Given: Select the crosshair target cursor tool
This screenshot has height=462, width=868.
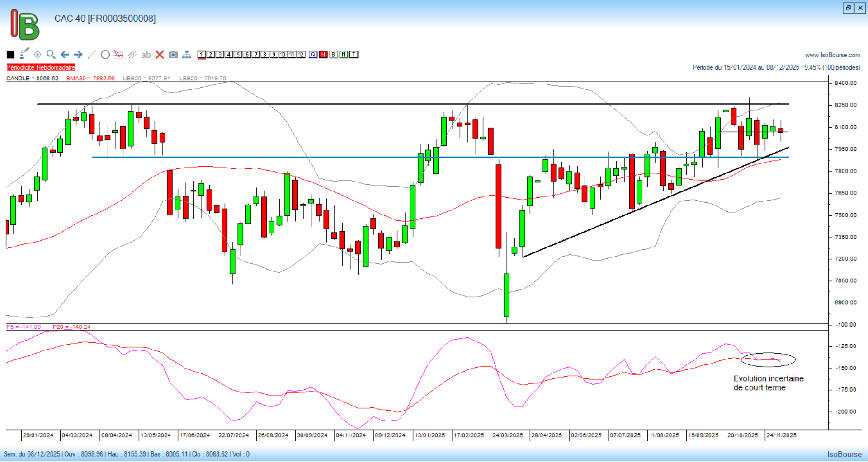Looking at the screenshot, I should pyautogui.click(x=38, y=55).
